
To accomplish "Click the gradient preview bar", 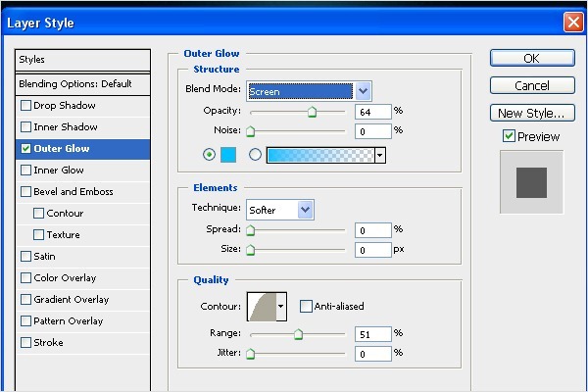I will coord(319,155).
